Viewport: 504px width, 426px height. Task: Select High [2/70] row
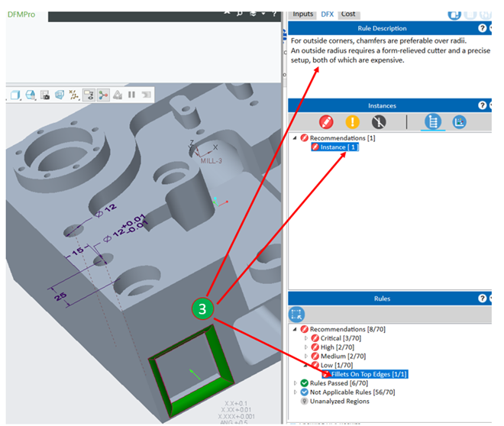[x=333, y=347]
